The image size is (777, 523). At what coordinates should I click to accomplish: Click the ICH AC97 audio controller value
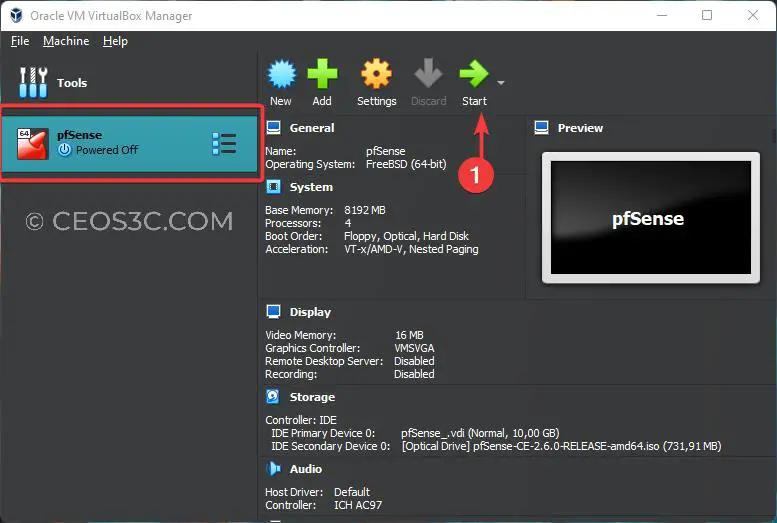(358, 505)
